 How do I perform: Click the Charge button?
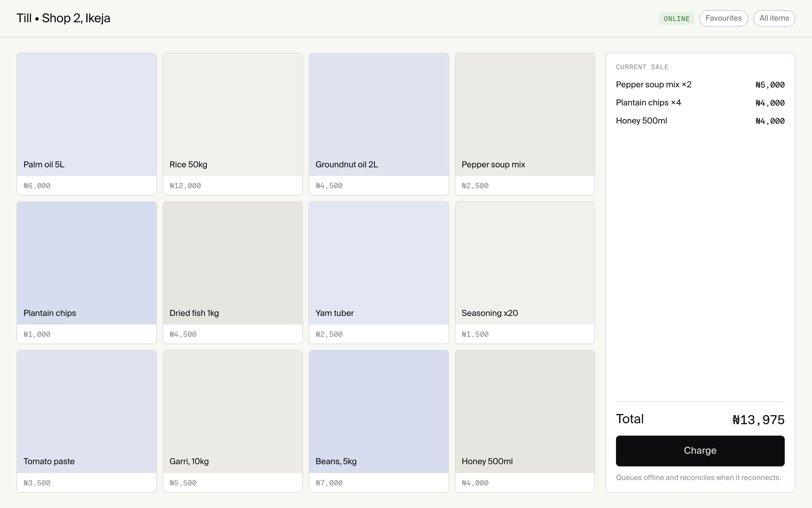tap(700, 451)
